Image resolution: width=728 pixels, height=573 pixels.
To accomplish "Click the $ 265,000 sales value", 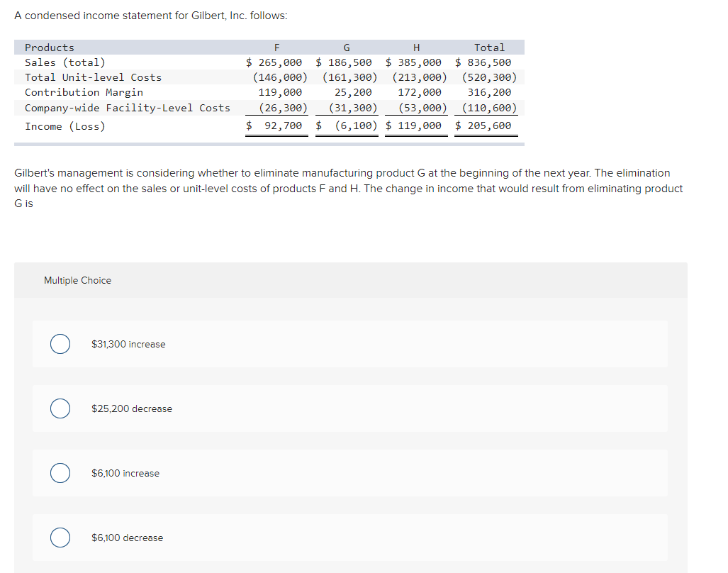I will [274, 62].
